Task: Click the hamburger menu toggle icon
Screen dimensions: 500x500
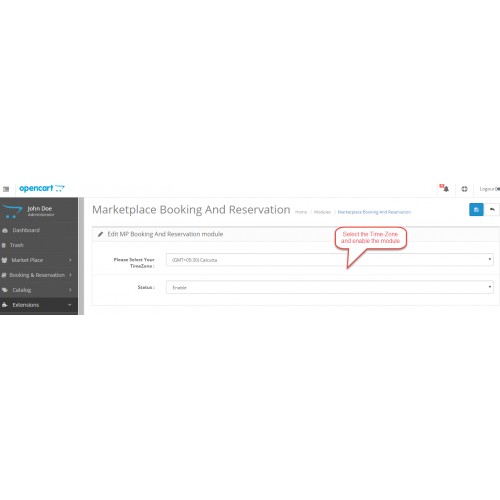Action: coord(6,189)
